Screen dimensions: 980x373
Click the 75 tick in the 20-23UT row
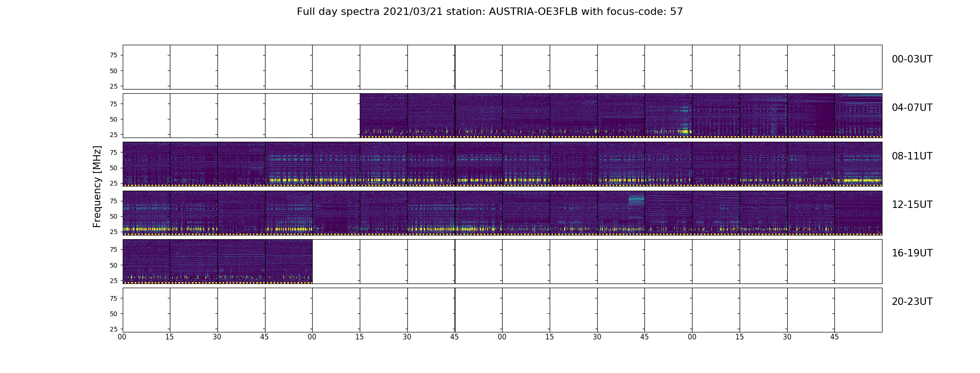pyautogui.click(x=113, y=298)
